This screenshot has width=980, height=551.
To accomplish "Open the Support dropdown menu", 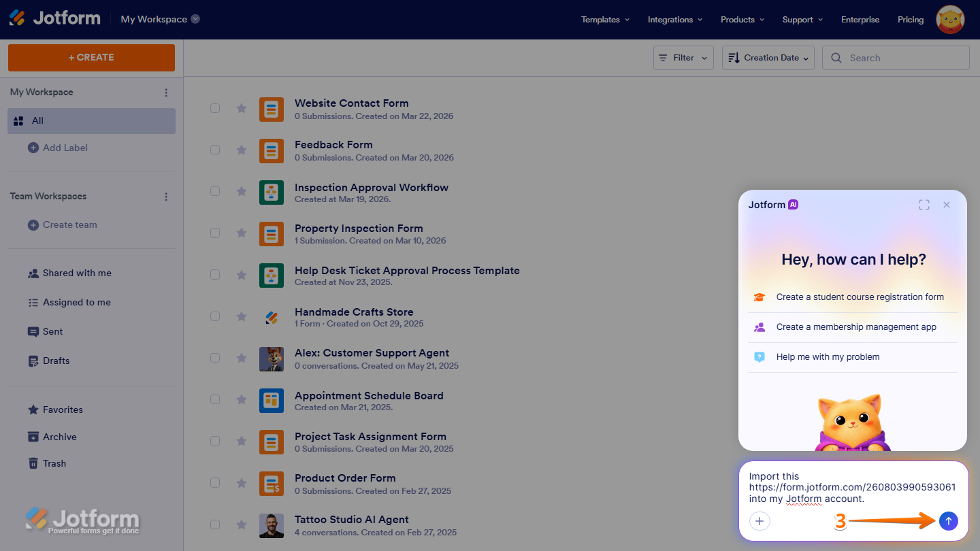I will pyautogui.click(x=802, y=20).
